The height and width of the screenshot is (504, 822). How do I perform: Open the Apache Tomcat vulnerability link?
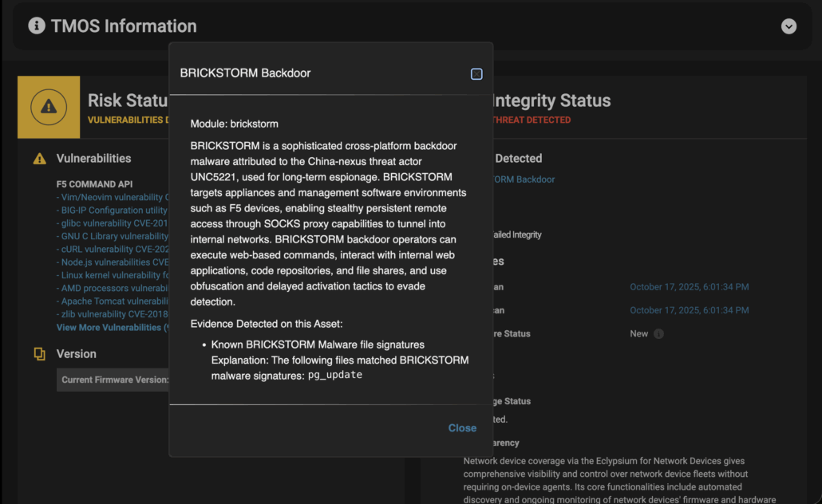(112, 301)
